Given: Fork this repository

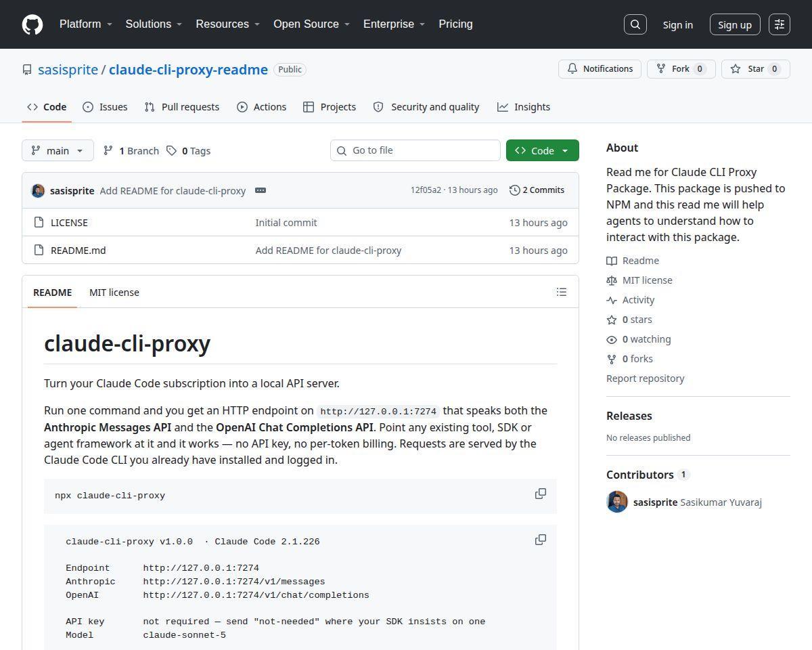Looking at the screenshot, I should point(681,69).
